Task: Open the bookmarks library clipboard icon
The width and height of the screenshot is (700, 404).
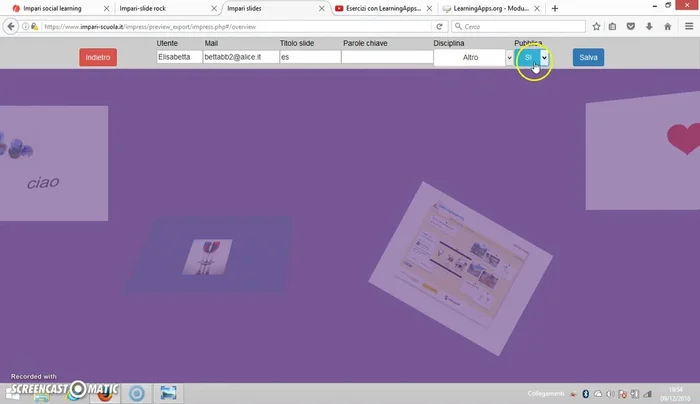Action: pos(612,27)
